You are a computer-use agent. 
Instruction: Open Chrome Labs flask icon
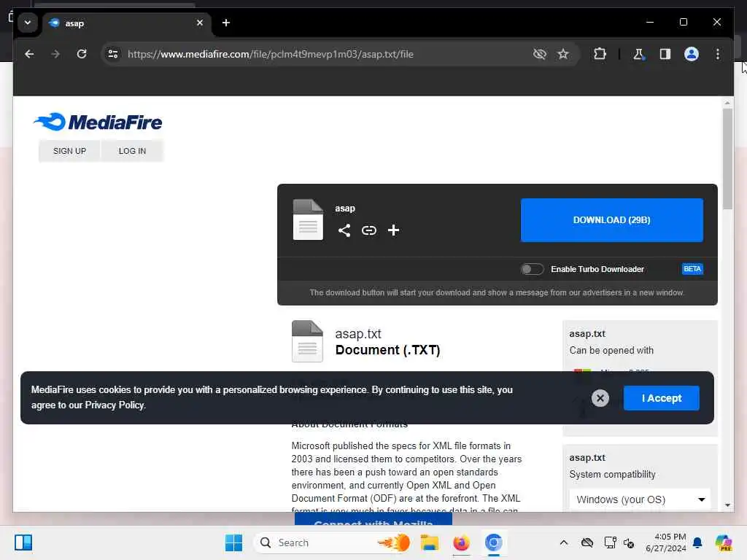click(x=638, y=54)
